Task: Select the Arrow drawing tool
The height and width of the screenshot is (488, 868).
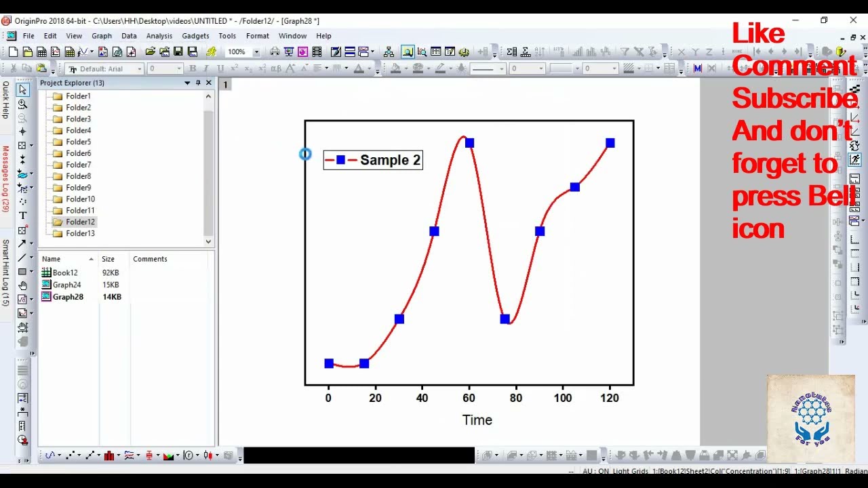Action: tap(22, 243)
